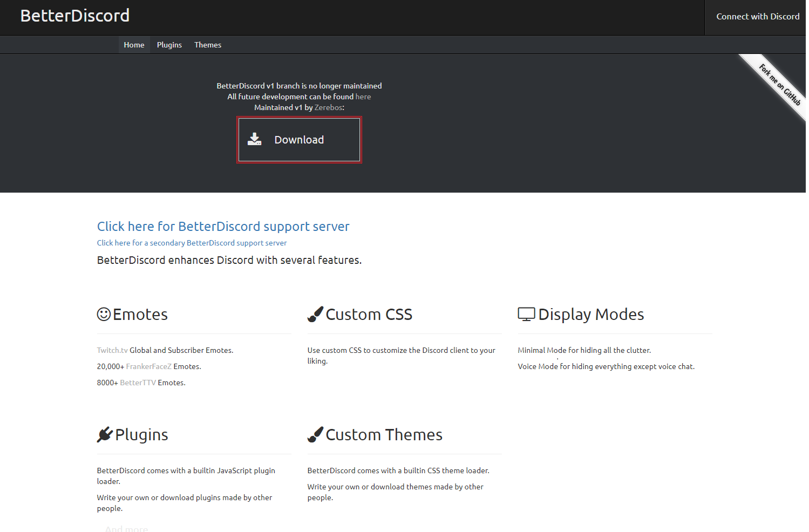Click the paintbrush icon beside Custom Themes
The height and width of the screenshot is (532, 809).
(x=315, y=434)
